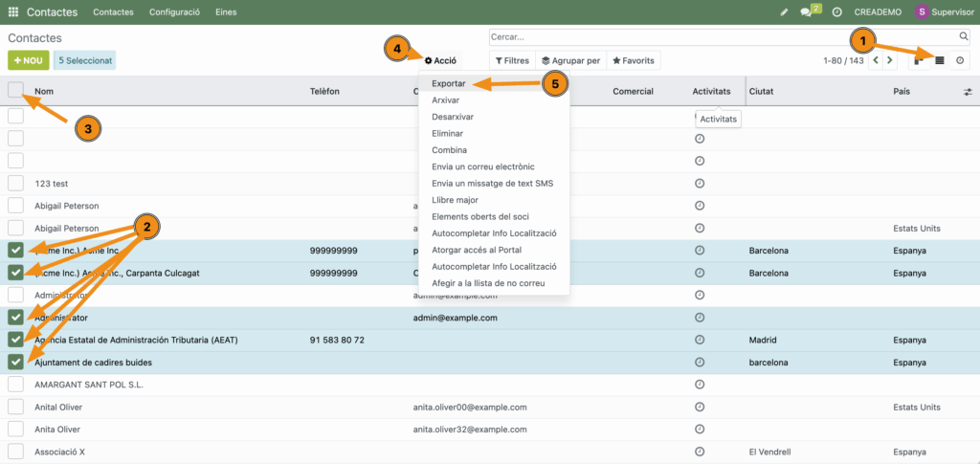Click the search magnifier icon
The image size is (980, 464).
tap(963, 37)
